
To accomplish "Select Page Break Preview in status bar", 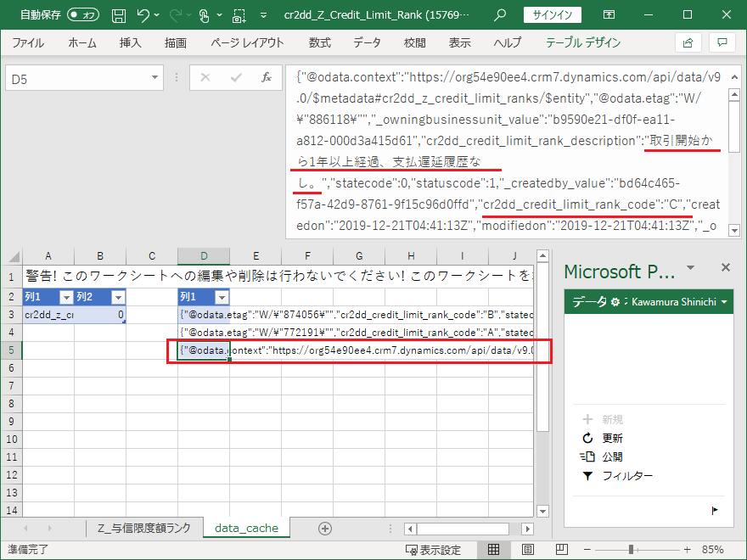I will click(x=562, y=550).
